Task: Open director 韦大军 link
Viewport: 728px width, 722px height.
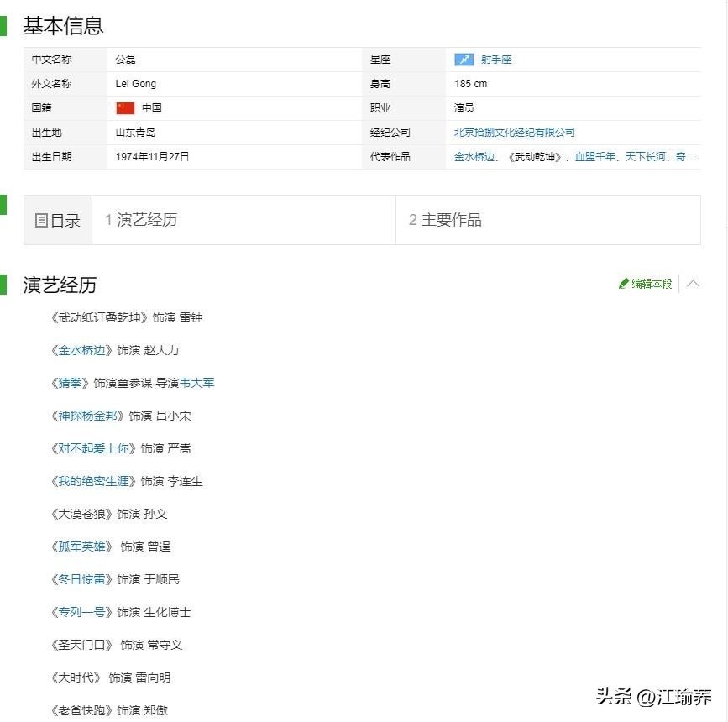Action: click(197, 383)
